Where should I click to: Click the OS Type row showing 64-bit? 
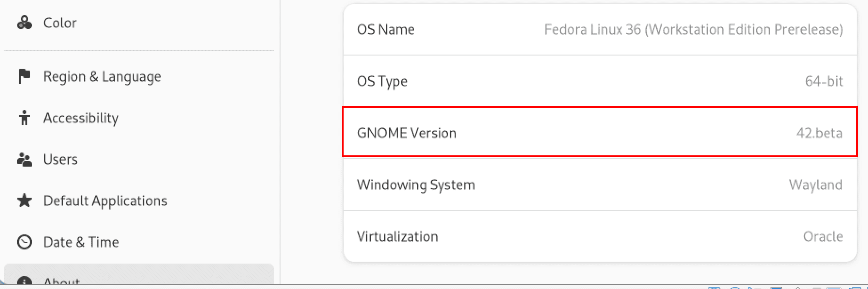pos(598,81)
